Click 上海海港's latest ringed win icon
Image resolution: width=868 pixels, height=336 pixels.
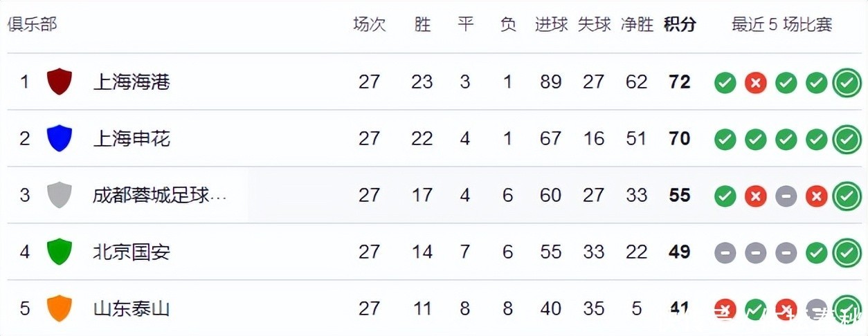click(x=847, y=83)
